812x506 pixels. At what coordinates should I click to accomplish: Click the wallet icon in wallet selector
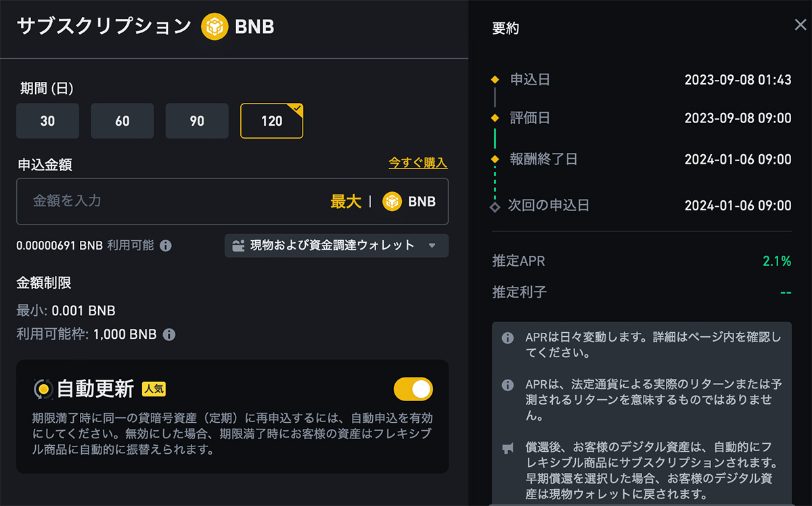[x=238, y=246]
